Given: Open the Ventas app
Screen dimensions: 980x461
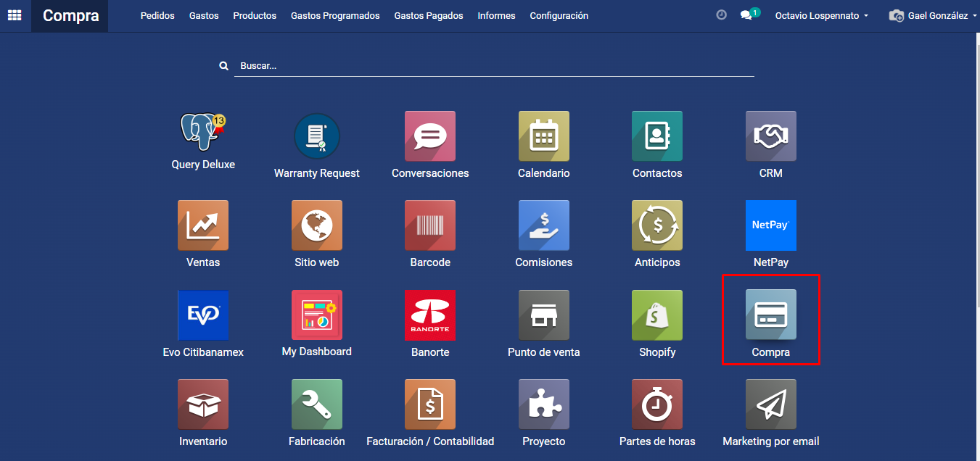Looking at the screenshot, I should point(203,225).
